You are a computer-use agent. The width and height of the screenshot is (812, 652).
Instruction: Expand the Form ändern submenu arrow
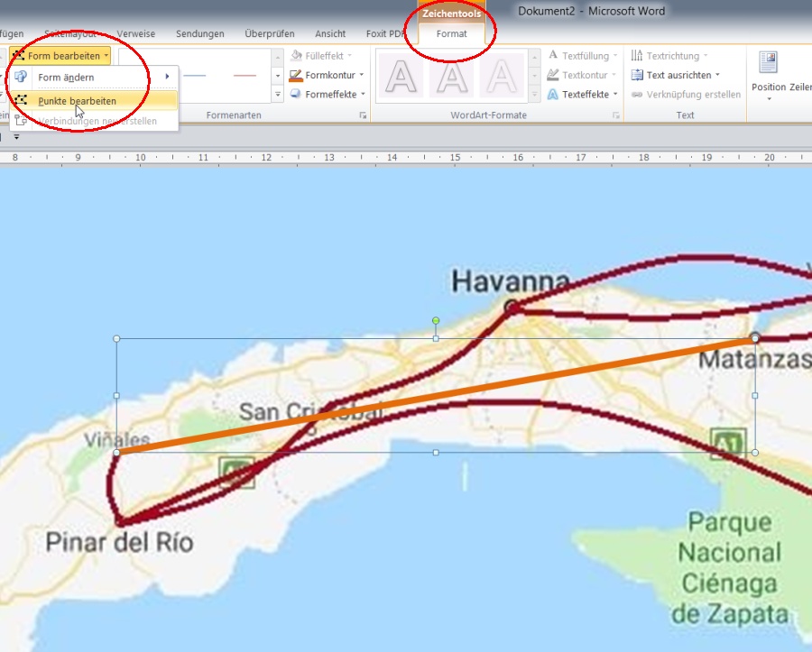click(x=167, y=77)
